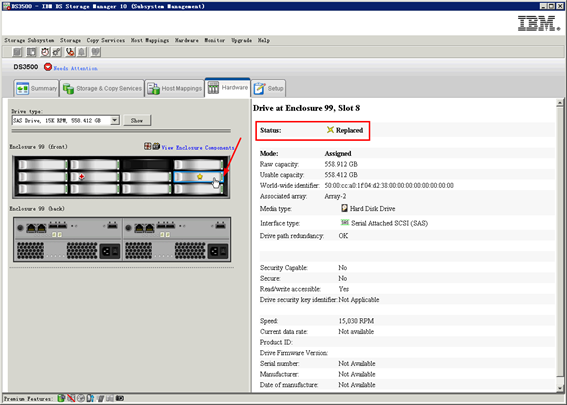This screenshot has width=567, height=405.
Task: Click the OK drive path redundancy value
Action: click(343, 236)
